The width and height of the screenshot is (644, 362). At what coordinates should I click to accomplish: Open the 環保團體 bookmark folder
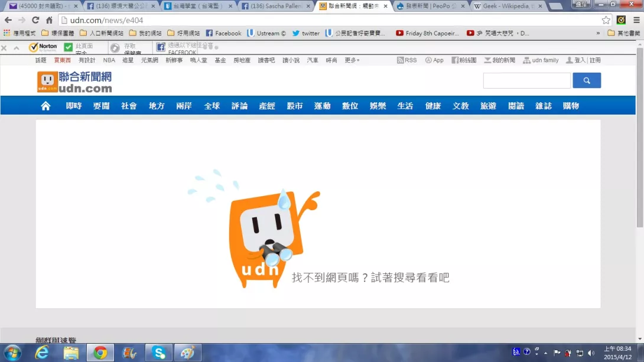pos(58,33)
